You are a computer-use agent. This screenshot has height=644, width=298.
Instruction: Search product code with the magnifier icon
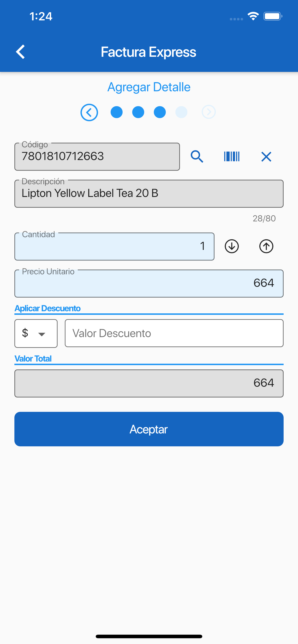[x=197, y=157]
